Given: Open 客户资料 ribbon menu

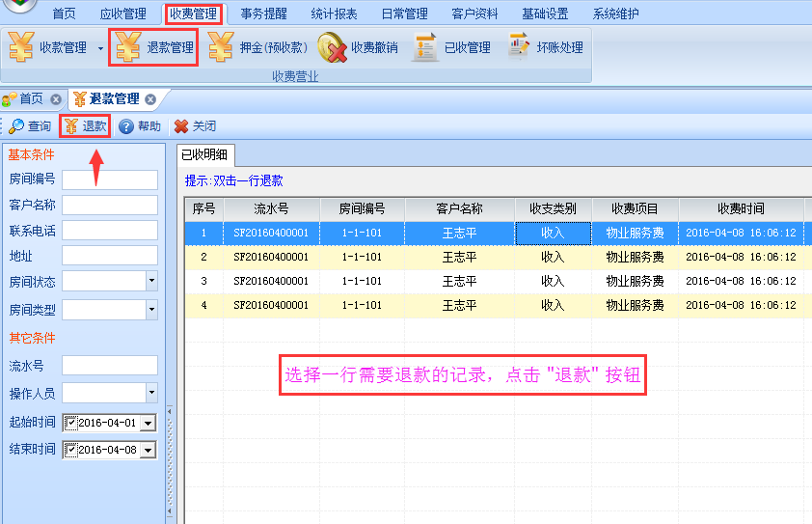Looking at the screenshot, I should pyautogui.click(x=474, y=14).
